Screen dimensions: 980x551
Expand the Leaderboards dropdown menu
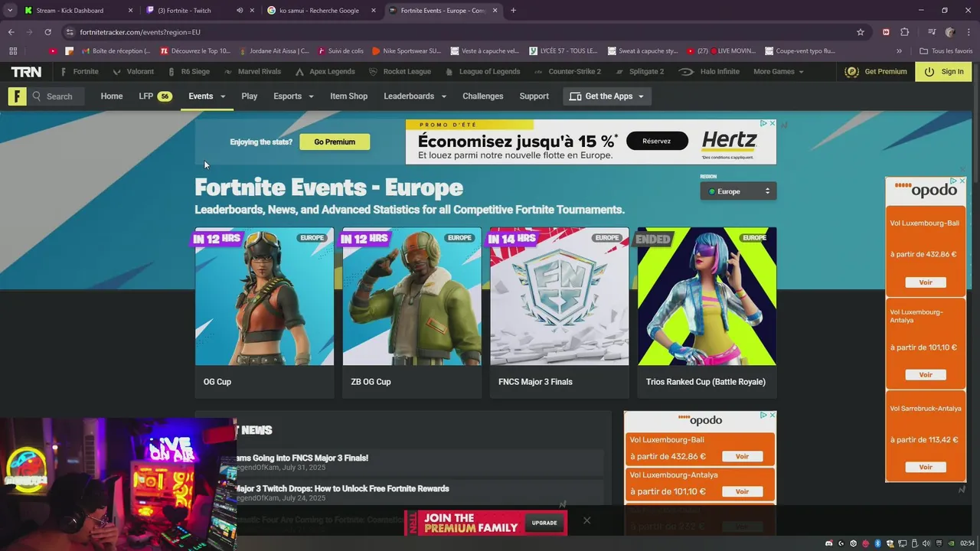tap(415, 96)
